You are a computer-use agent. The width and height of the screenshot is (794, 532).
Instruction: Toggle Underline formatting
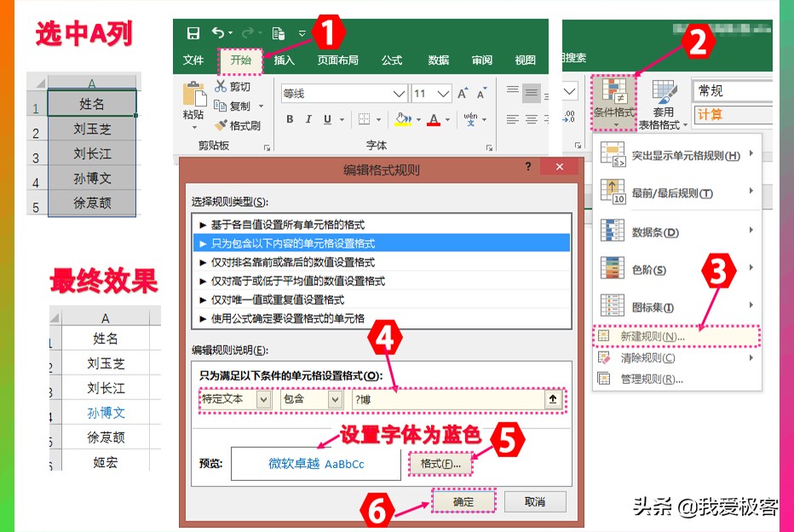coord(328,119)
